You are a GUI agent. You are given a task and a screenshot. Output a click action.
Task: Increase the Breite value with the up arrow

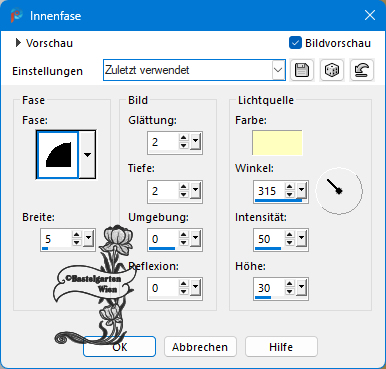77,235
